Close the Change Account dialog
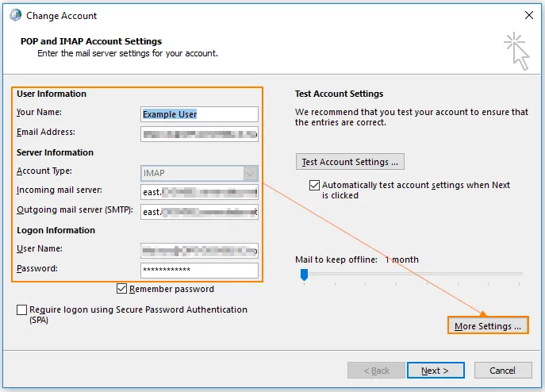Viewport: 545px width, 392px height. pyautogui.click(x=529, y=15)
